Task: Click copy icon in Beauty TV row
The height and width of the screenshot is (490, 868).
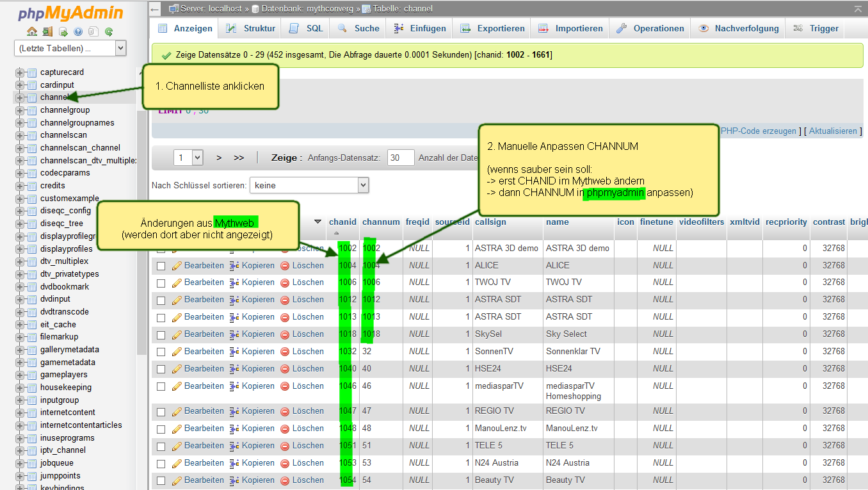Action: click(x=234, y=480)
